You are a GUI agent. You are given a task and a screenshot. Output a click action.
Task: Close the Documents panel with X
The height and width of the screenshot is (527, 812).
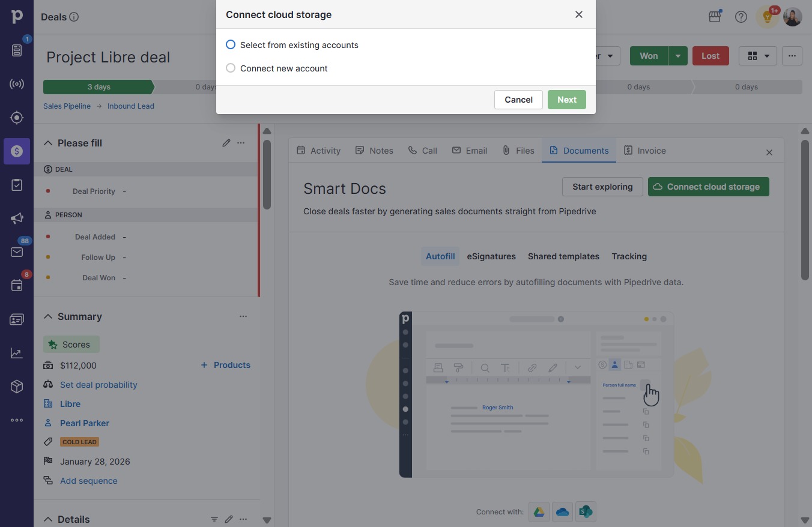click(x=769, y=152)
